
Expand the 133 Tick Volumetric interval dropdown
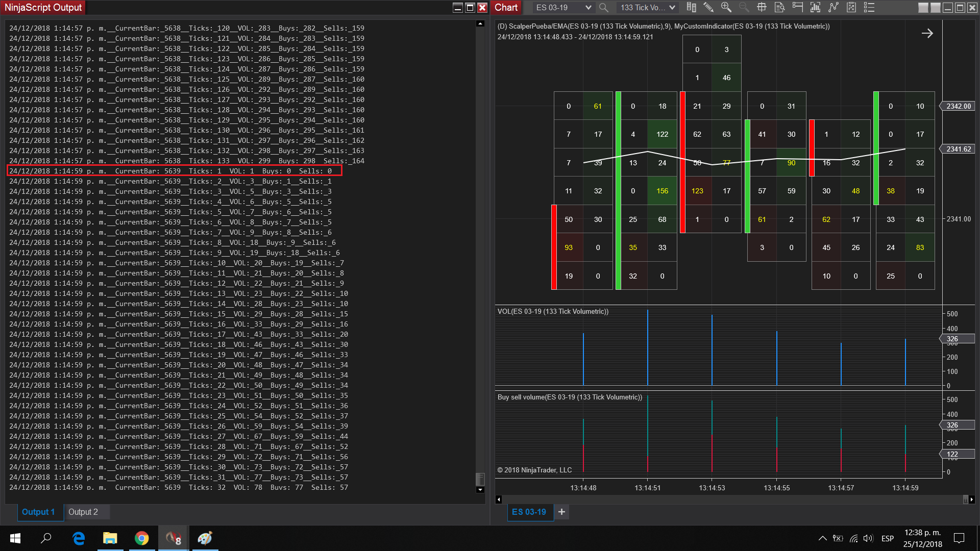pos(672,8)
